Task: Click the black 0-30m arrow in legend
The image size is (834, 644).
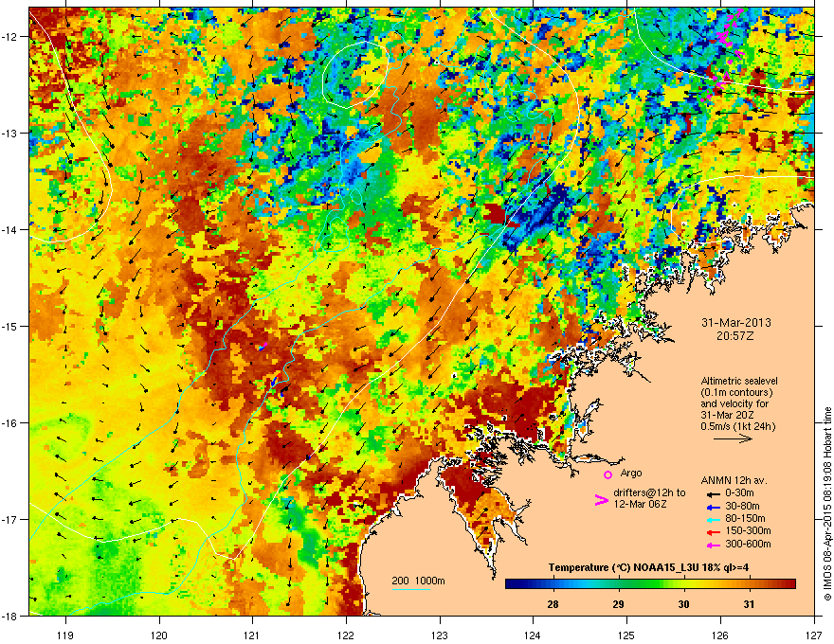Action: tap(714, 492)
